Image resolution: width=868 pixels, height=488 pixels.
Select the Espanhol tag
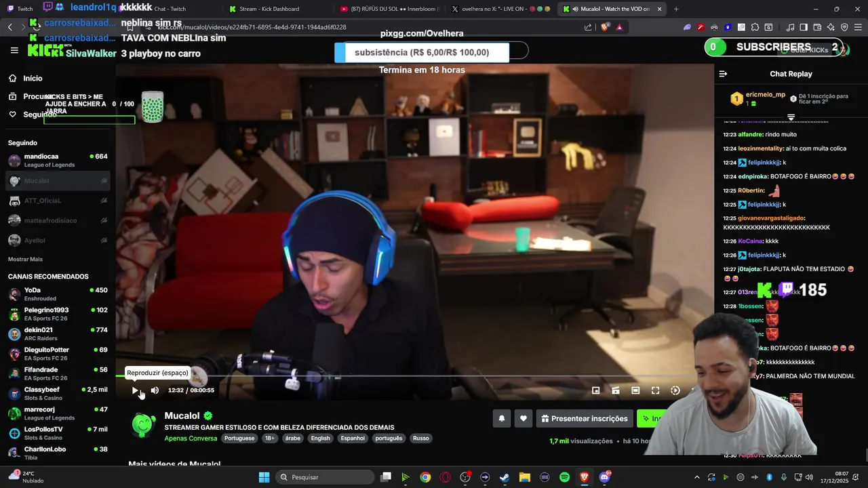pos(353,439)
